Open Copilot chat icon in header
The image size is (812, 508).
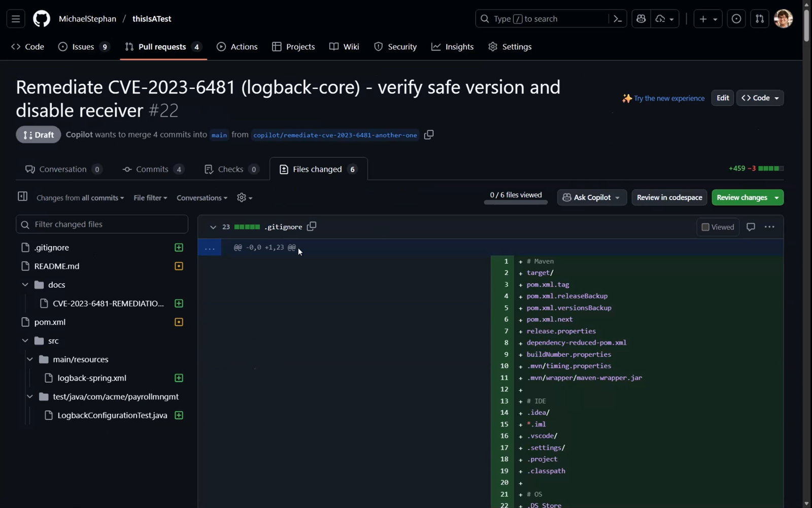pos(641,19)
